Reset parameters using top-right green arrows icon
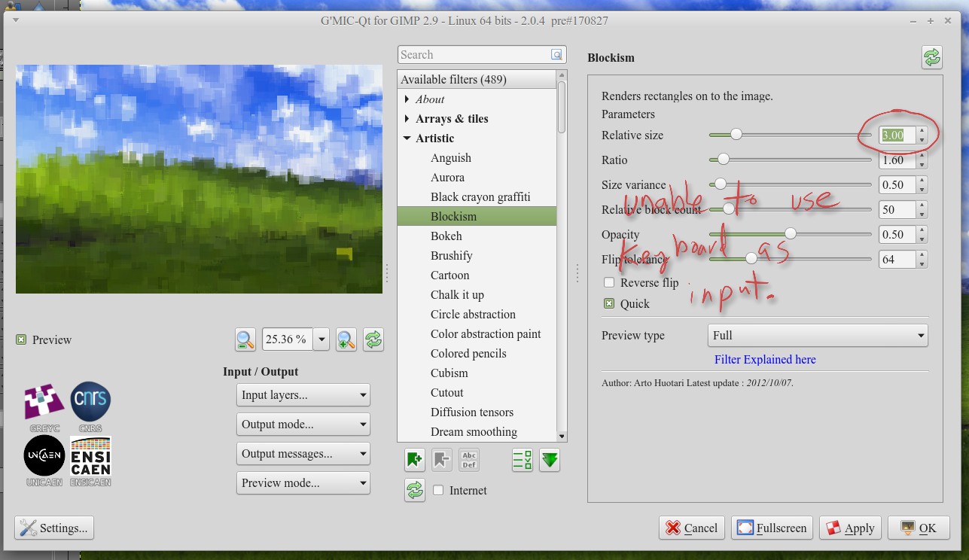The width and height of the screenshot is (969, 560). (x=931, y=58)
